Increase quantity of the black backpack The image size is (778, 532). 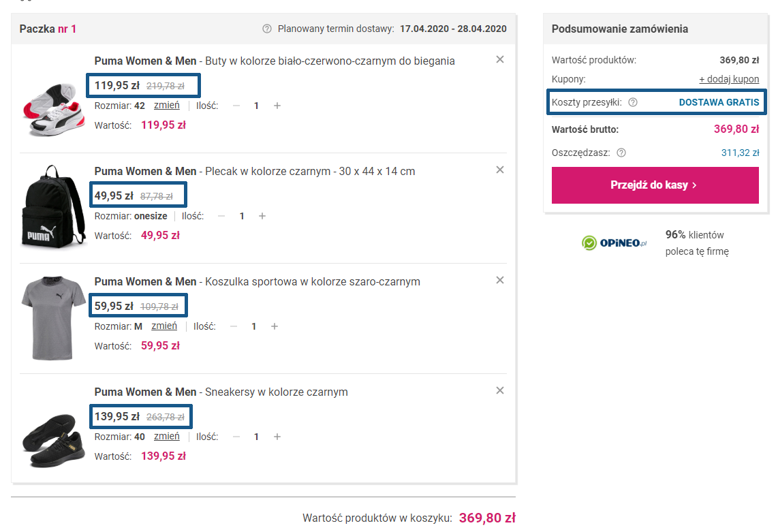point(262,216)
